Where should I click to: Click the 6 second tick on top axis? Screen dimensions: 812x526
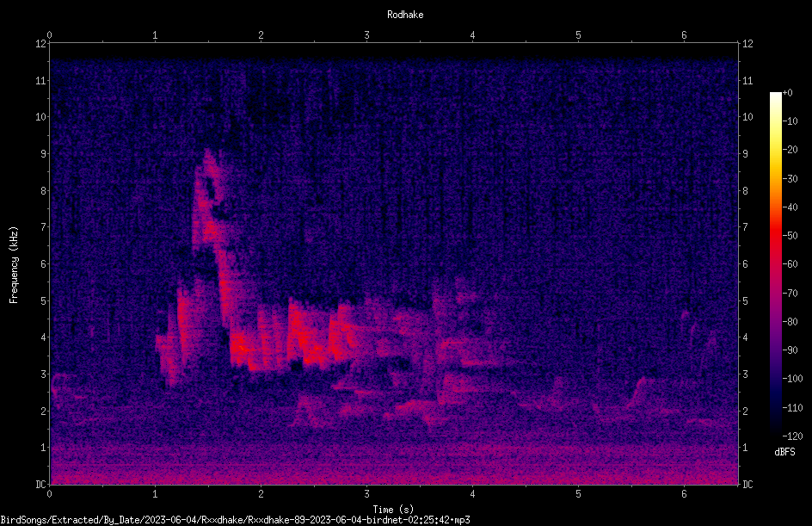[x=684, y=35]
